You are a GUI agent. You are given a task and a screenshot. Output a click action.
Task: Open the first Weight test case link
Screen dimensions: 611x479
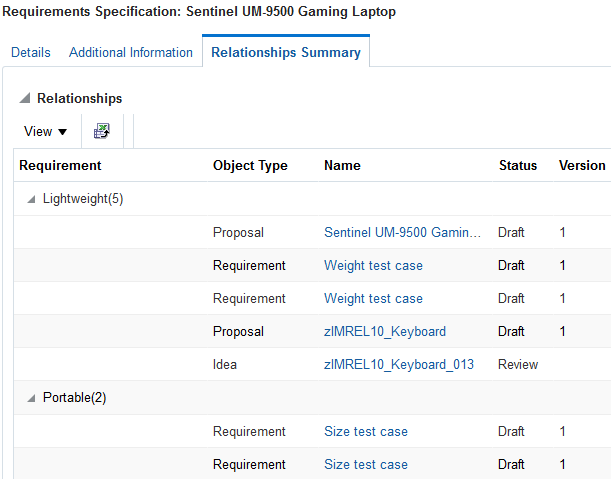tap(373, 265)
